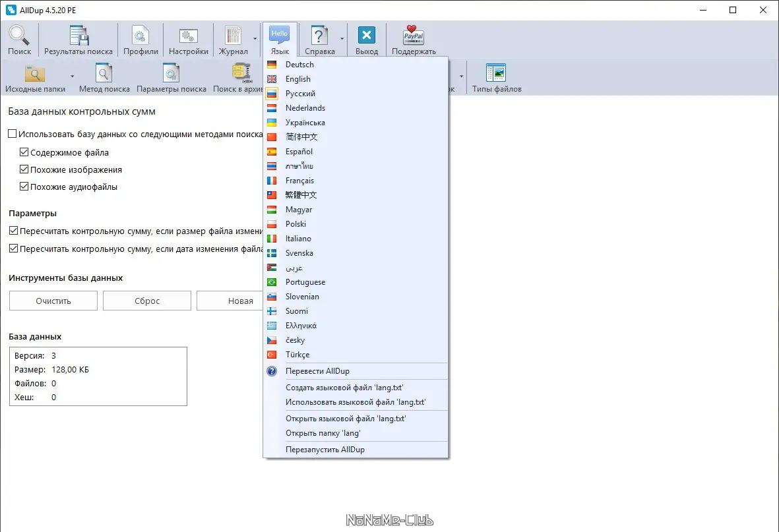Click the Ukrainian flag icon
This screenshot has height=532, width=779.
click(x=272, y=123)
